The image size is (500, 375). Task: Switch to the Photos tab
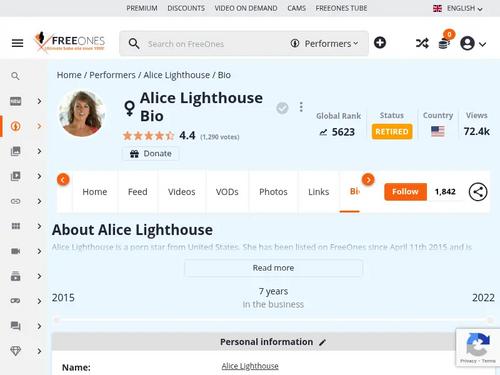point(273,192)
